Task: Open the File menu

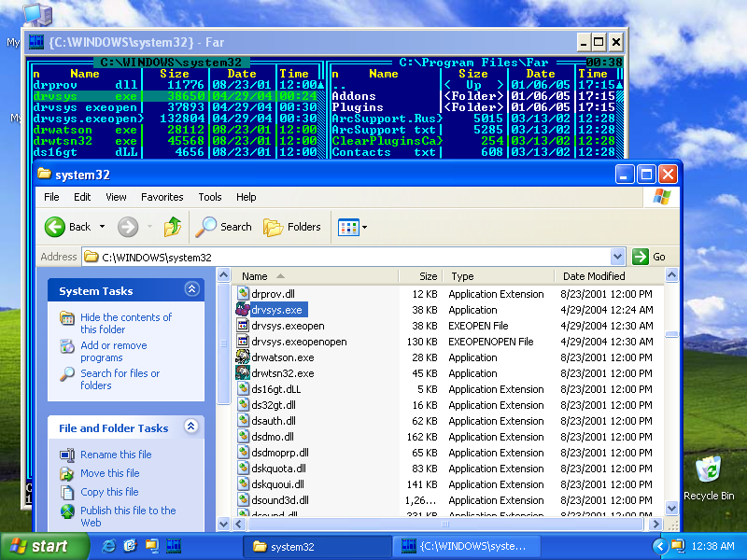Action: pos(51,197)
